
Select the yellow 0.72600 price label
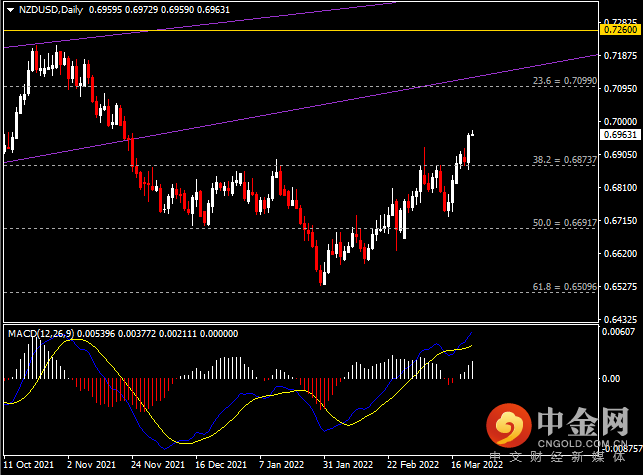click(620, 30)
